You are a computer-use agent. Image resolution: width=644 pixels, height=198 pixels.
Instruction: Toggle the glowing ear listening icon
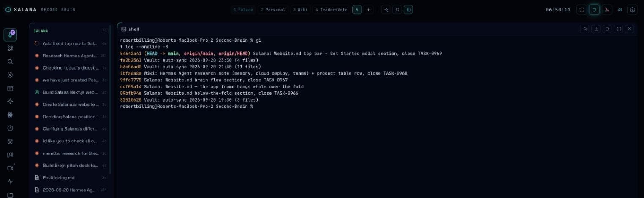594,10
